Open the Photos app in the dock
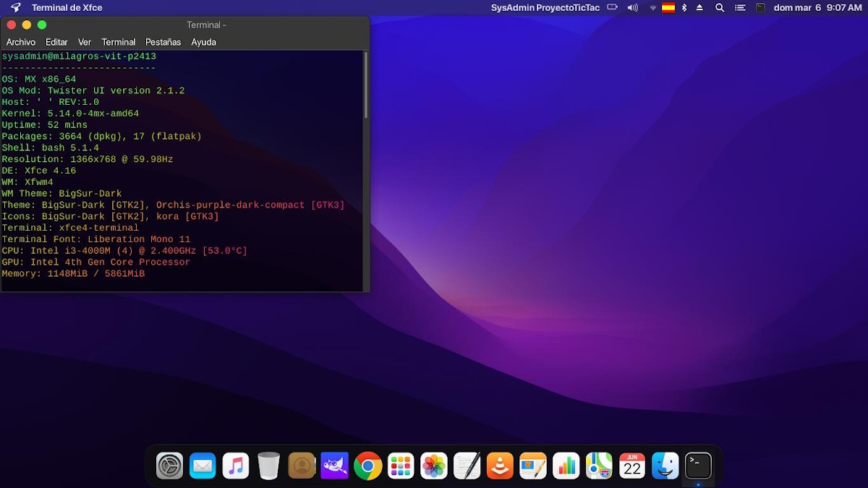This screenshot has width=868, height=488. pyautogui.click(x=434, y=466)
